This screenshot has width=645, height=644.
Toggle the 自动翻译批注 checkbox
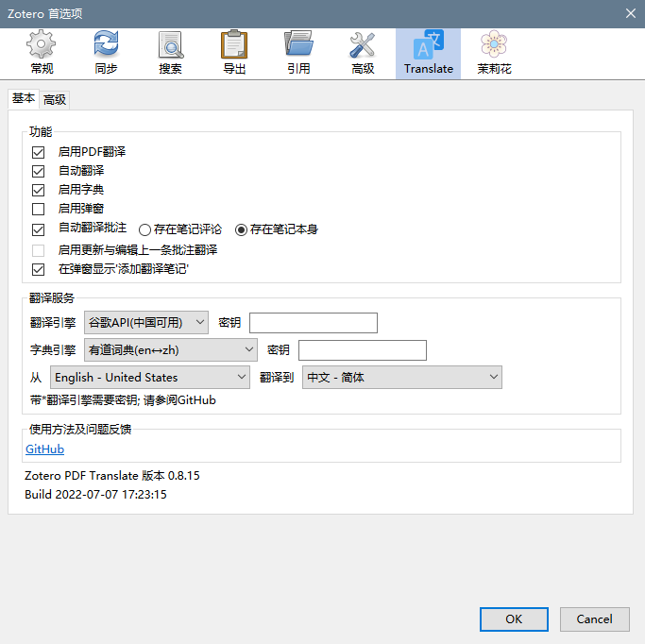coord(39,229)
